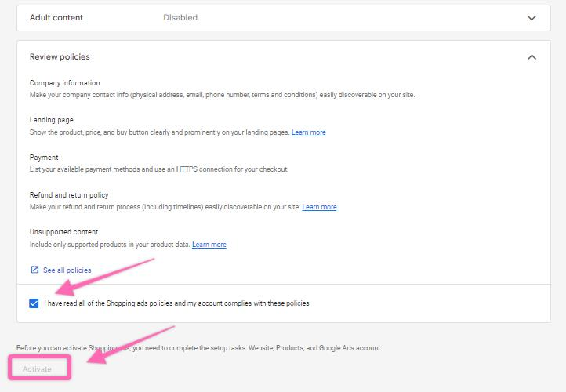The height and width of the screenshot is (392, 566).
Task: Open the external-link icon beside See all policies
Action: tap(34, 270)
